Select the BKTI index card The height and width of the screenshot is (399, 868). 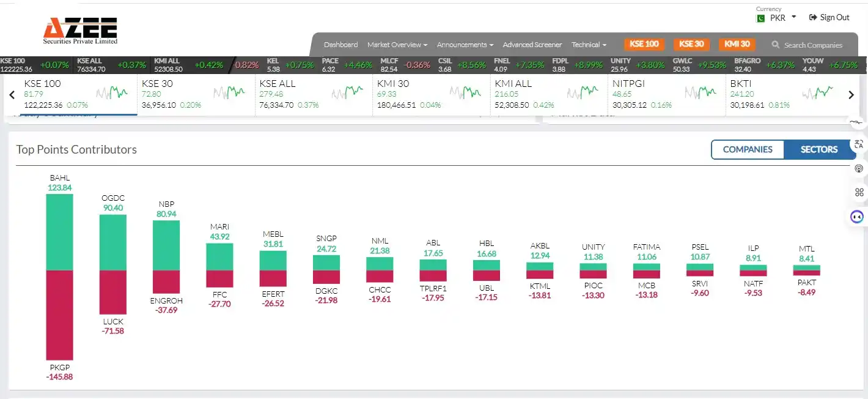784,94
